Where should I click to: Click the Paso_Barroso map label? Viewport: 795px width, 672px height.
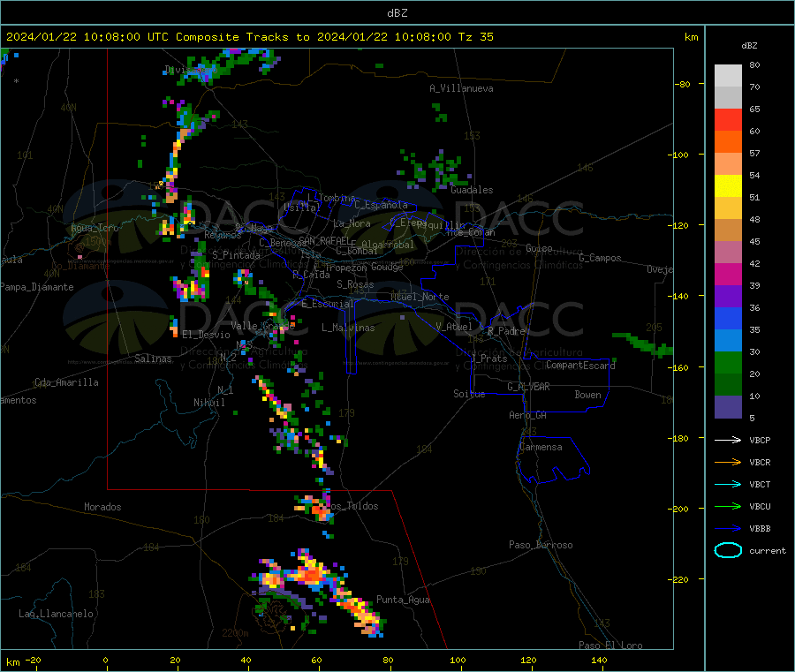click(x=541, y=545)
